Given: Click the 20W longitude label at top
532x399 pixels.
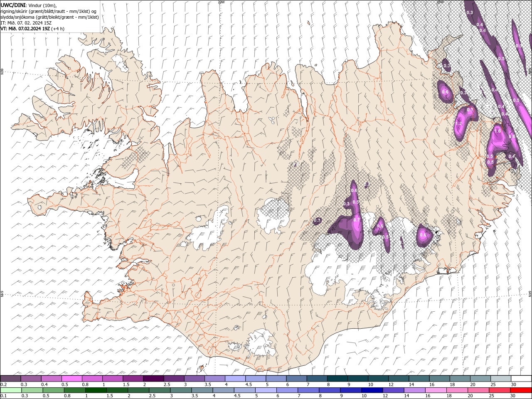Looking at the screenshot, I should [x=221, y=2].
